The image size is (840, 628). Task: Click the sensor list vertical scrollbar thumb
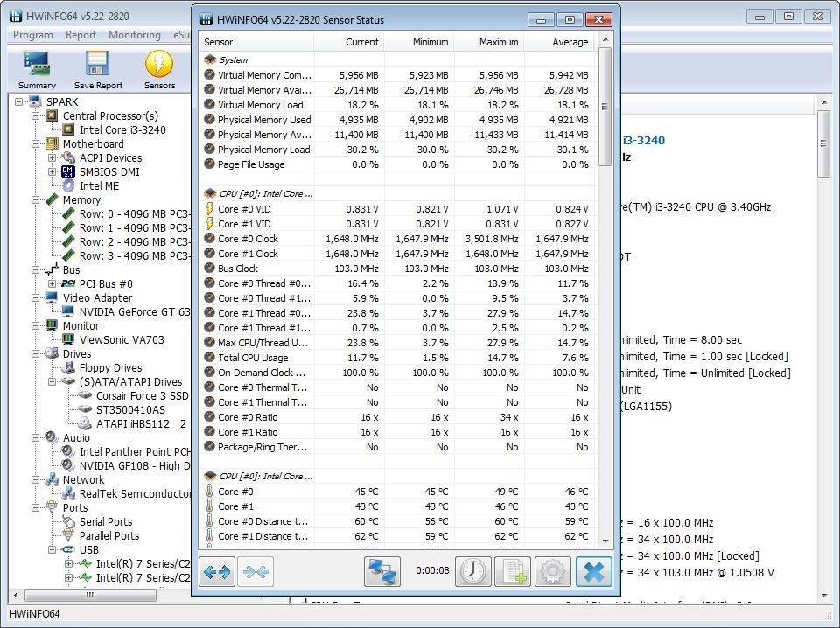pyautogui.click(x=605, y=107)
